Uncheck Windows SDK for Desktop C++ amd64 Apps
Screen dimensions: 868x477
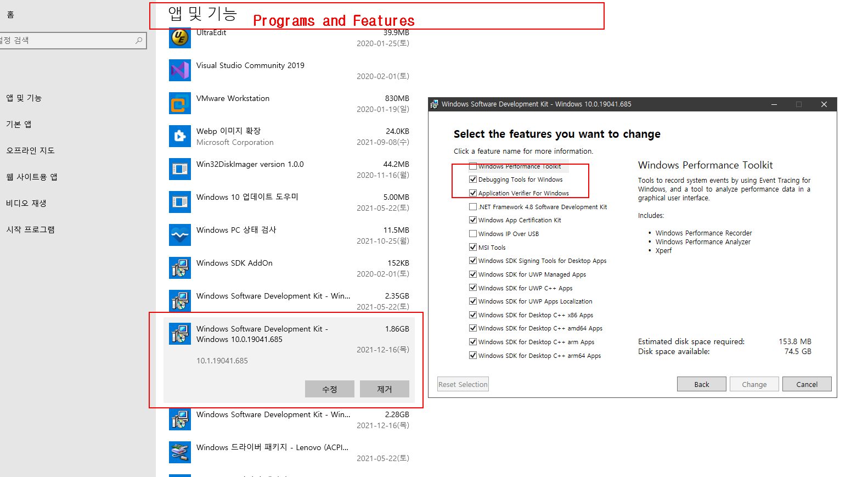coord(473,328)
